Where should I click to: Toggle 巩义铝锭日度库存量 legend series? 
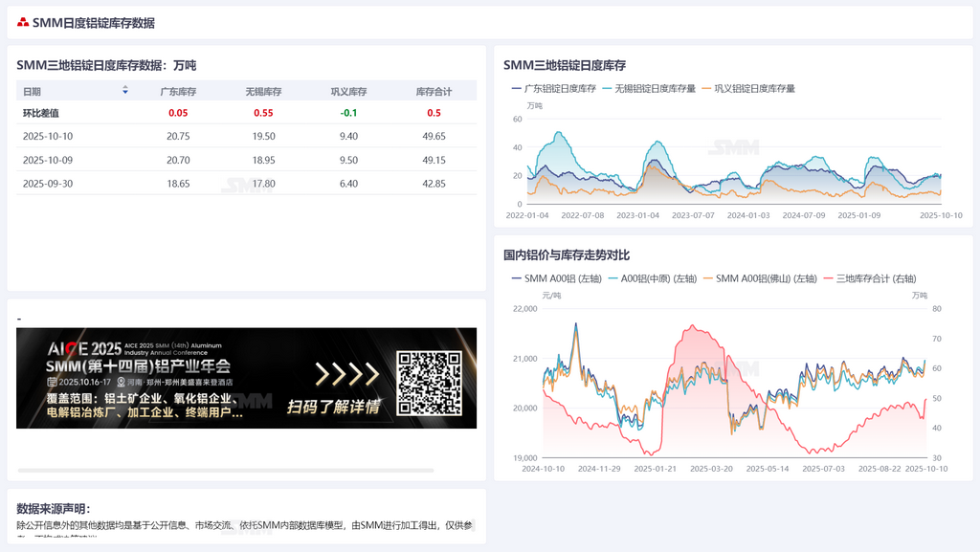(748, 89)
